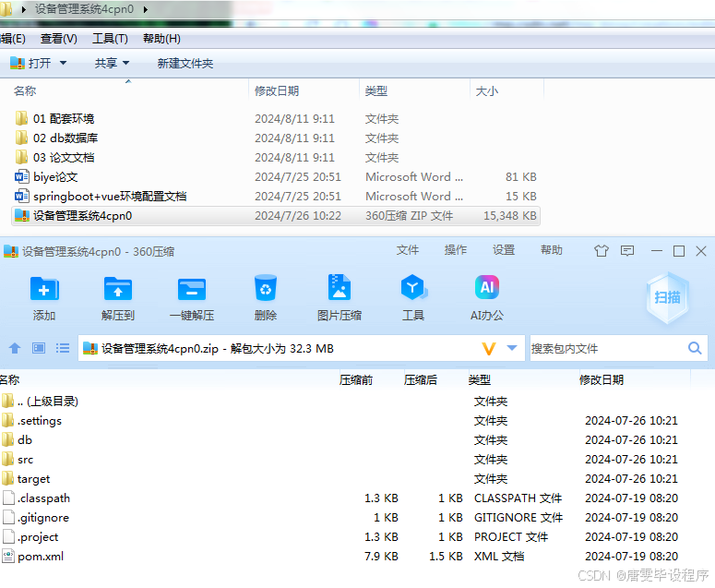
Task: Select the springboot+vue环境配置文档 Word icon
Action: (22, 196)
